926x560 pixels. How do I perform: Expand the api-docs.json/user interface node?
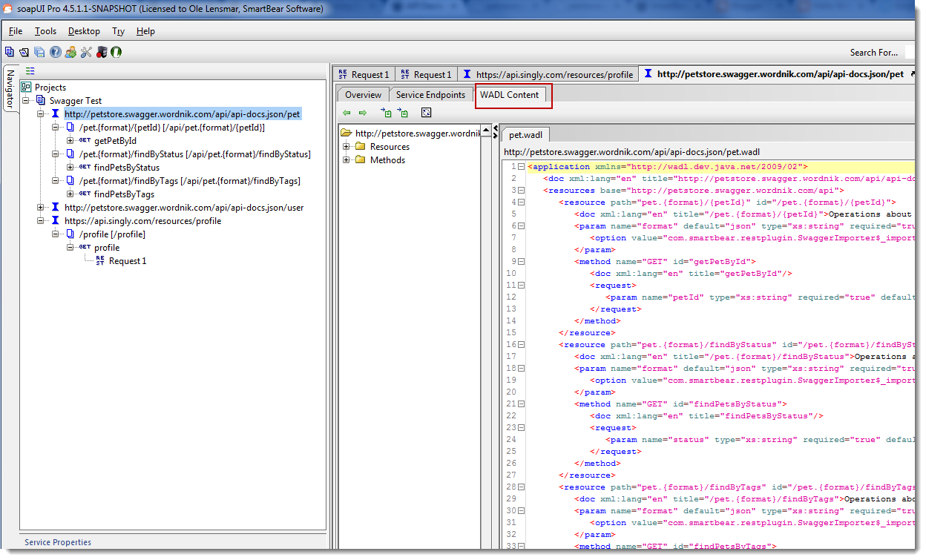(x=41, y=208)
